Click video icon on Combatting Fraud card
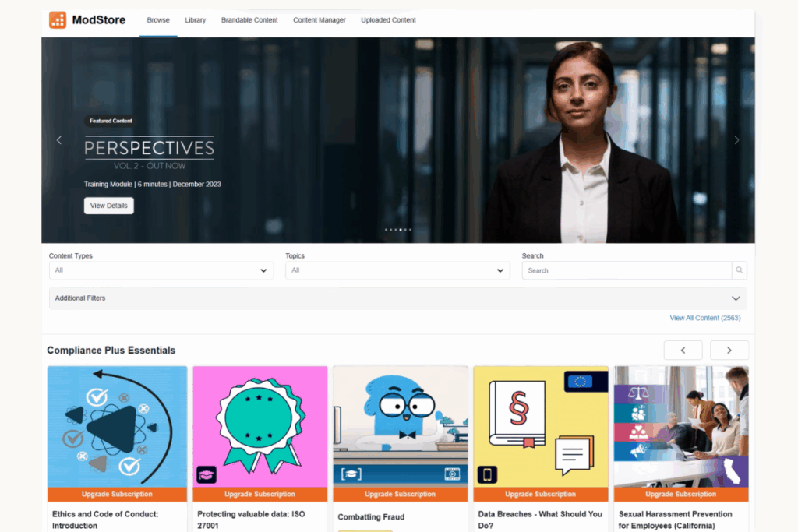 452,474
